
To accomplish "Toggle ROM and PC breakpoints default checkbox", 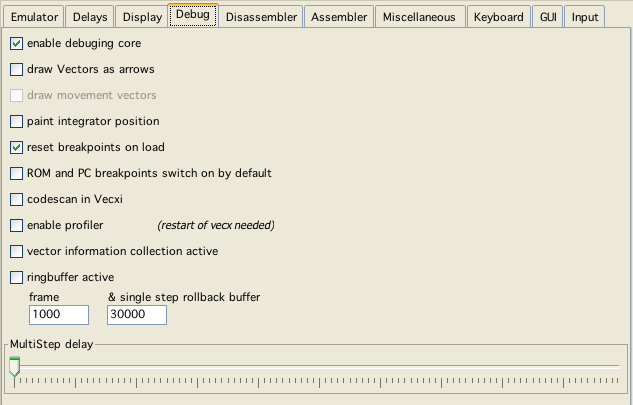I will 16,174.
